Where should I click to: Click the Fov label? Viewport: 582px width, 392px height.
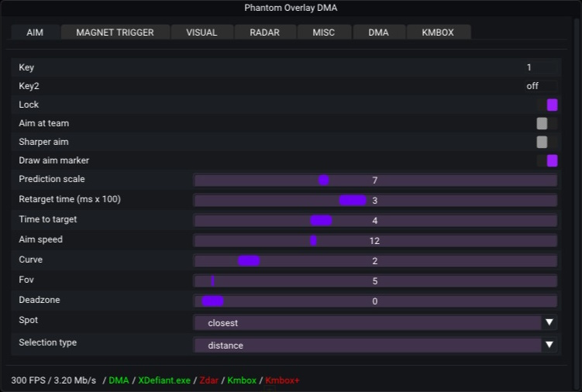26,280
